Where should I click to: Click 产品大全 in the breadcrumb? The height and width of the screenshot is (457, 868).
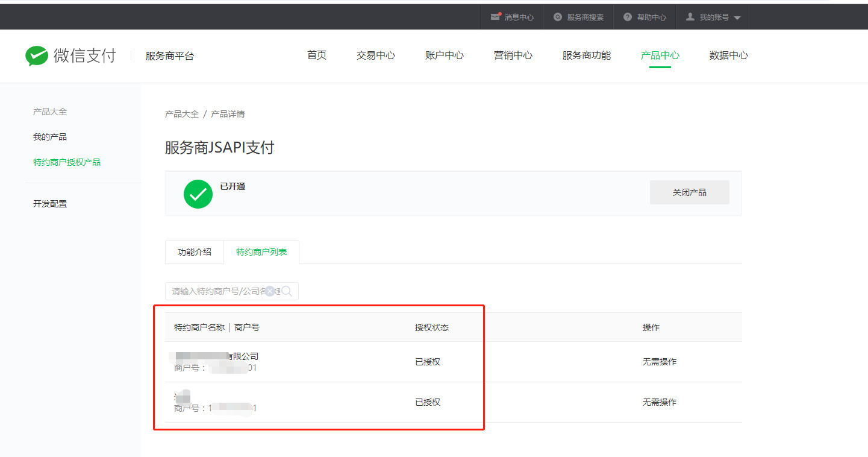pyautogui.click(x=182, y=114)
